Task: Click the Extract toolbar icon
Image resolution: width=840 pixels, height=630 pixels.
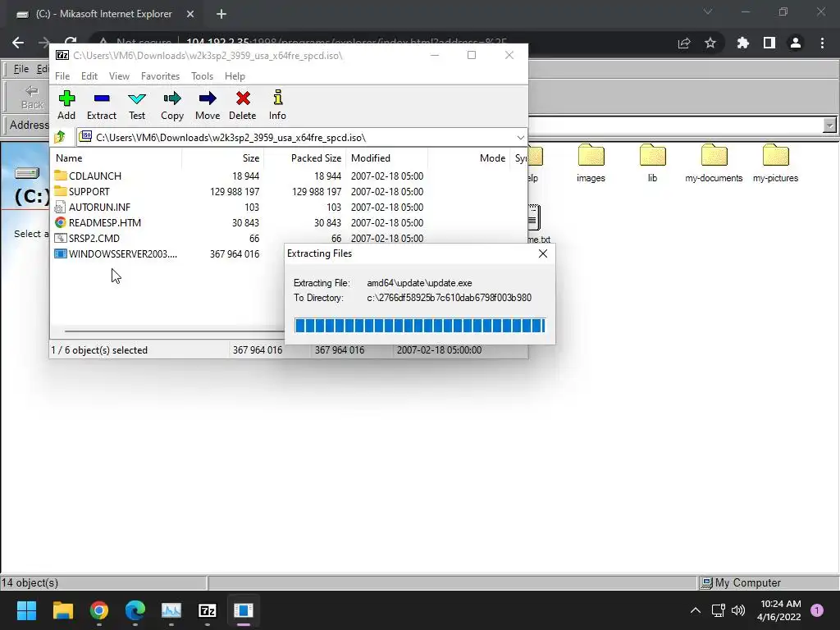Action: click(101, 105)
